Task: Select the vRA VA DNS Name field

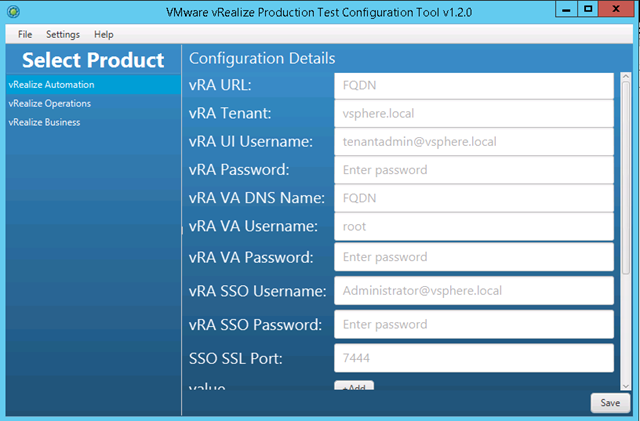Action: [x=473, y=198]
